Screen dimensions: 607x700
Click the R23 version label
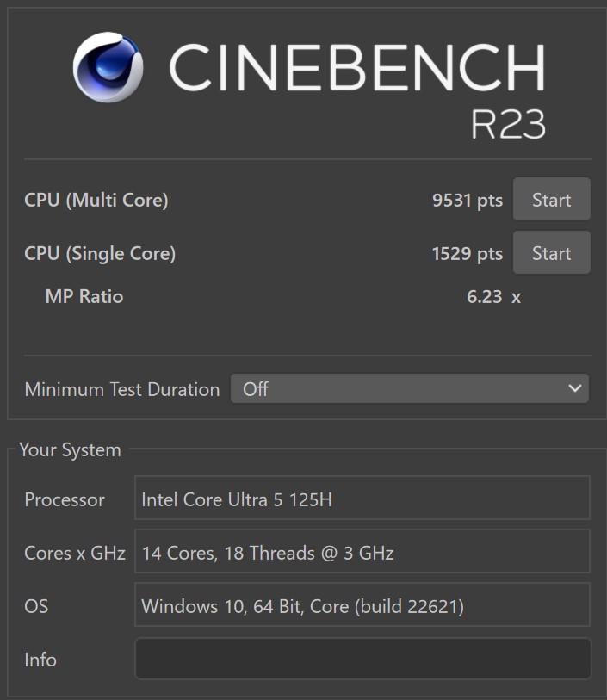point(508,124)
